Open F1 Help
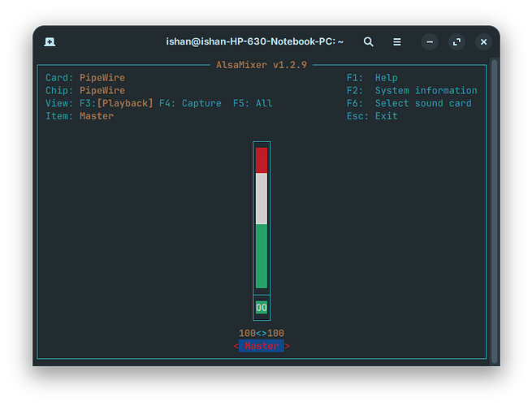The height and width of the screenshot is (406, 532). point(372,78)
